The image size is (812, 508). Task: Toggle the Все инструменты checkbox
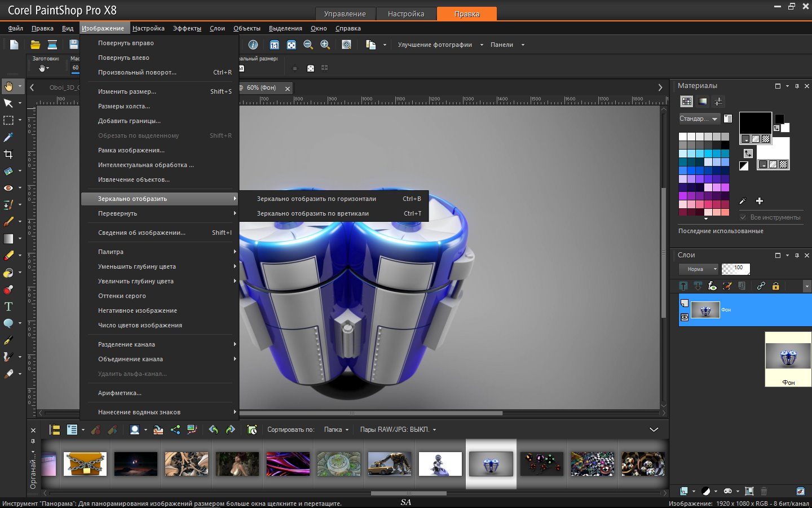click(x=743, y=217)
